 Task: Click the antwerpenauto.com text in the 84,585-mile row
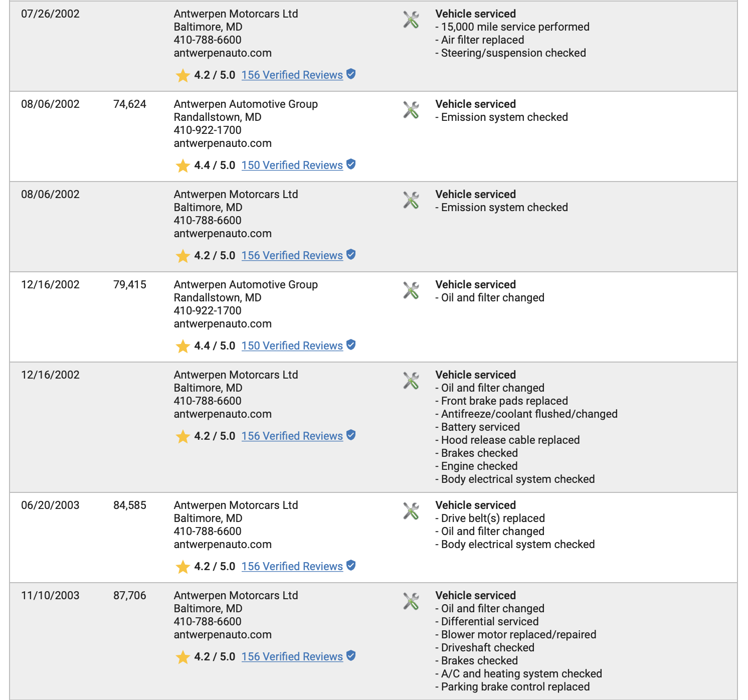pos(223,544)
